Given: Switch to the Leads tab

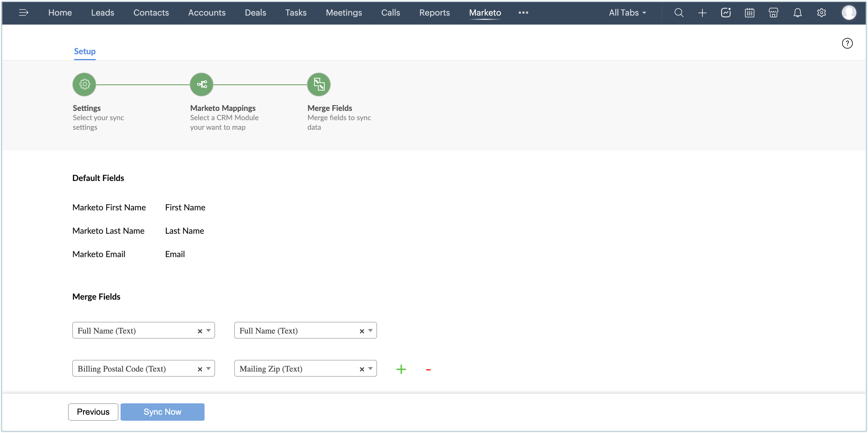Looking at the screenshot, I should point(103,13).
